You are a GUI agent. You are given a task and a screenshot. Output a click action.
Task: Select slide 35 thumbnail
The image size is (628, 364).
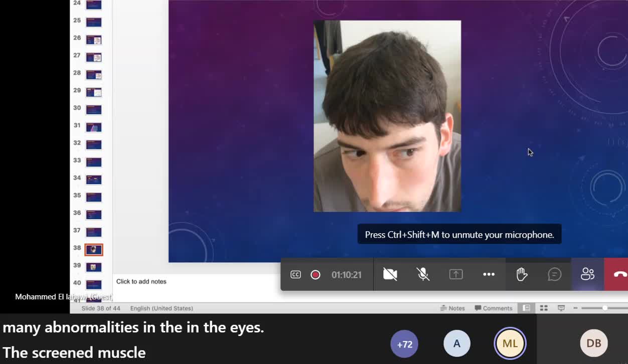(94, 197)
